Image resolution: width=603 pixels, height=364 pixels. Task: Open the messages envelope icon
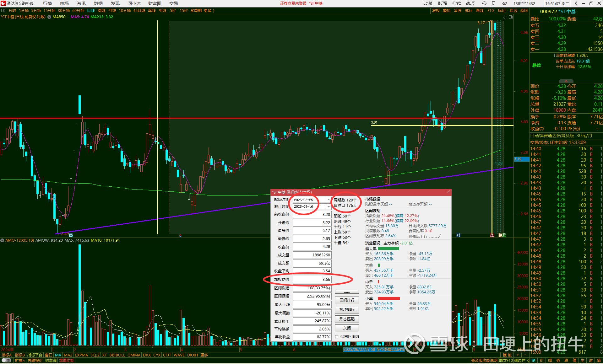click(x=504, y=3)
